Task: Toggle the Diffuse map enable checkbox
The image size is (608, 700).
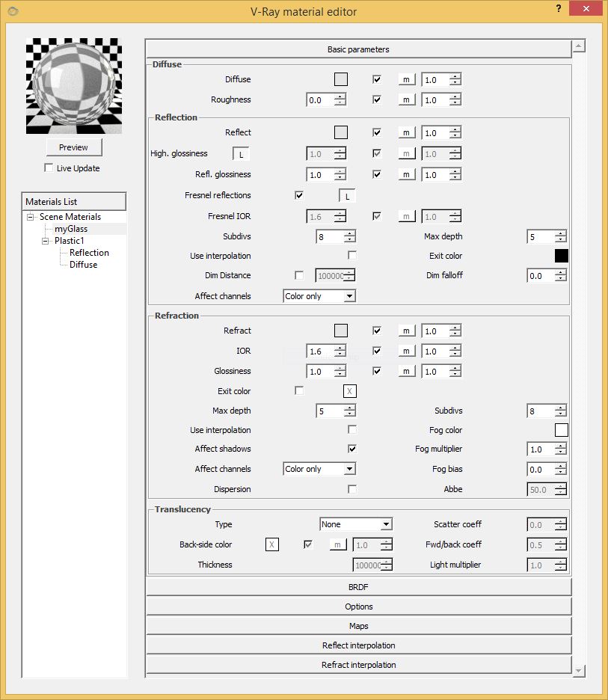Action: [377, 79]
